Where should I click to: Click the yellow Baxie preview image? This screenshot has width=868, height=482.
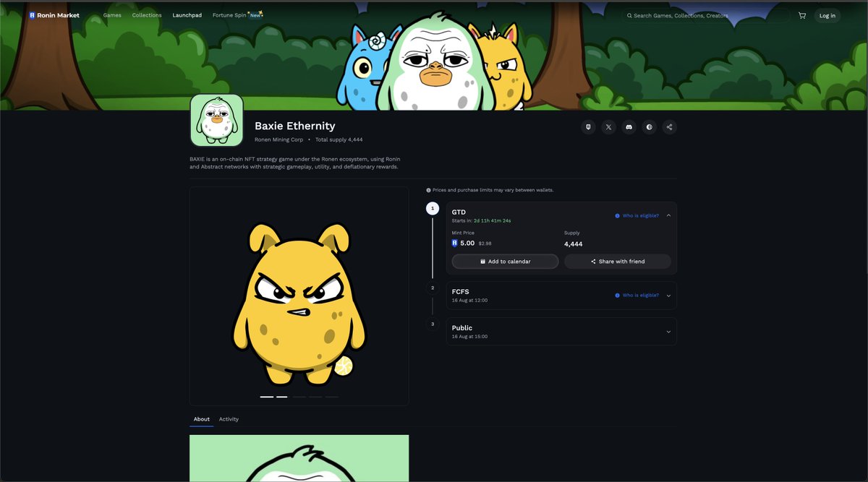pos(299,296)
